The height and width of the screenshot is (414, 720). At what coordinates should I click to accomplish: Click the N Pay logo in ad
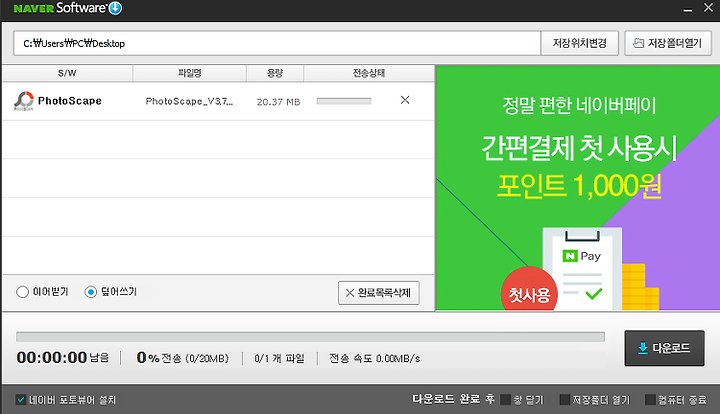pos(581,256)
